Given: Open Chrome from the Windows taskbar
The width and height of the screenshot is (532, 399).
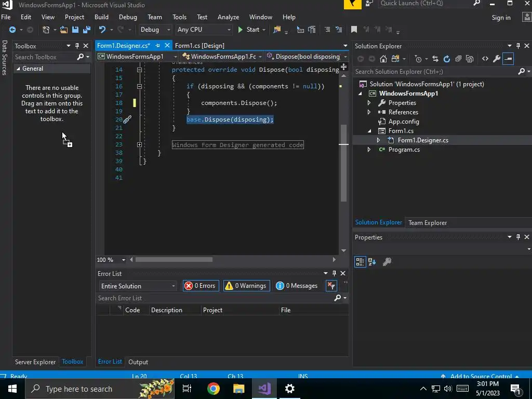Looking at the screenshot, I should (214, 389).
